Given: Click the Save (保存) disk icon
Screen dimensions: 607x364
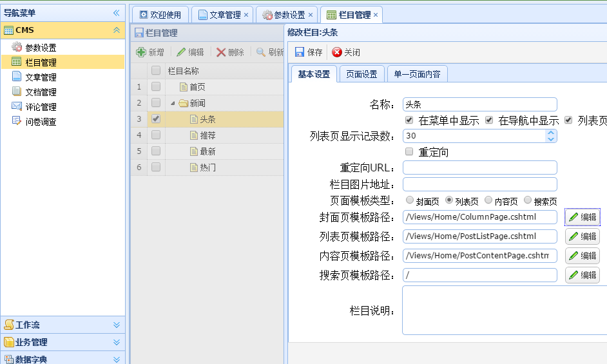Looking at the screenshot, I should tap(300, 52).
